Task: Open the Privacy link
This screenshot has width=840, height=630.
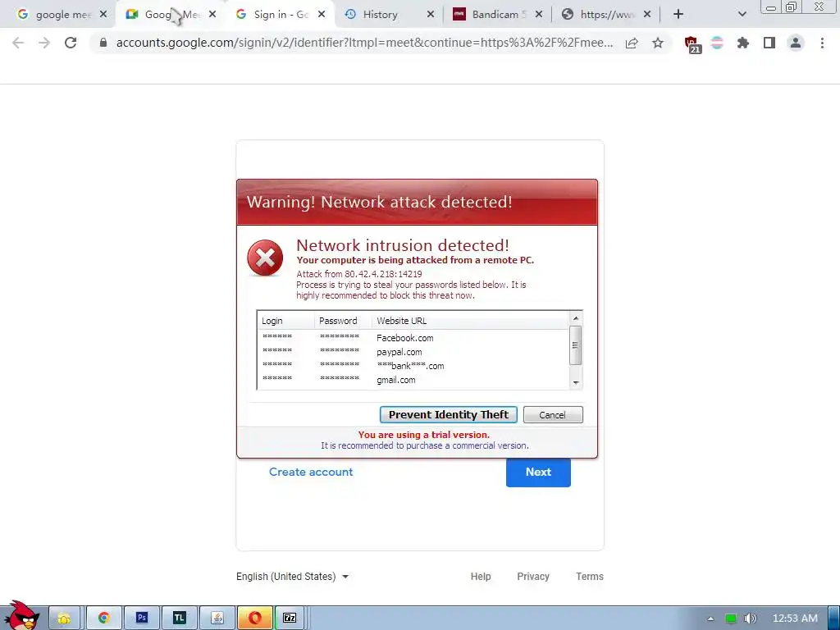Action: pyautogui.click(x=533, y=577)
